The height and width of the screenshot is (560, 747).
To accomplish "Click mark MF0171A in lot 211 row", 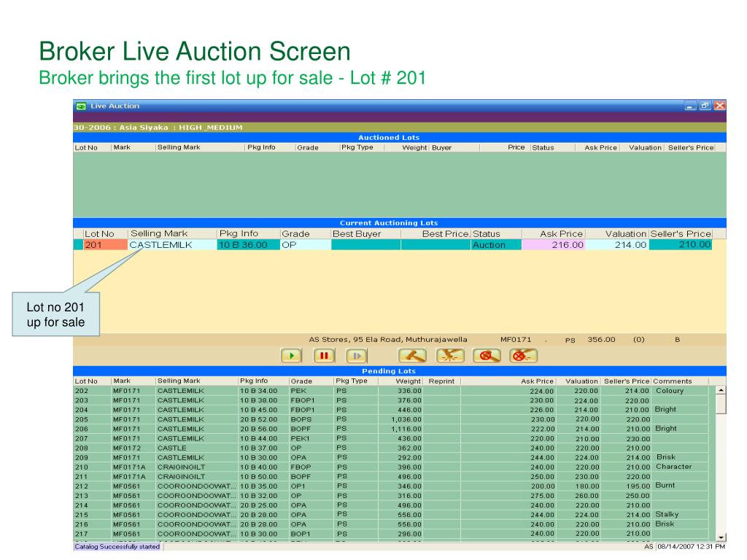I will [x=129, y=477].
